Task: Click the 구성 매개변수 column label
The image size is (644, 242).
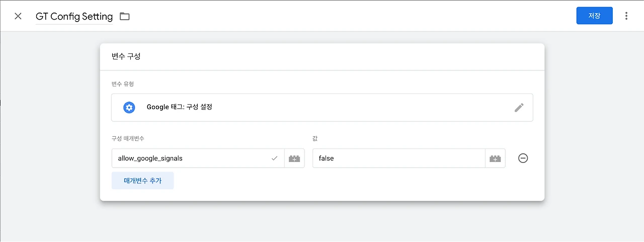Action: coord(128,138)
